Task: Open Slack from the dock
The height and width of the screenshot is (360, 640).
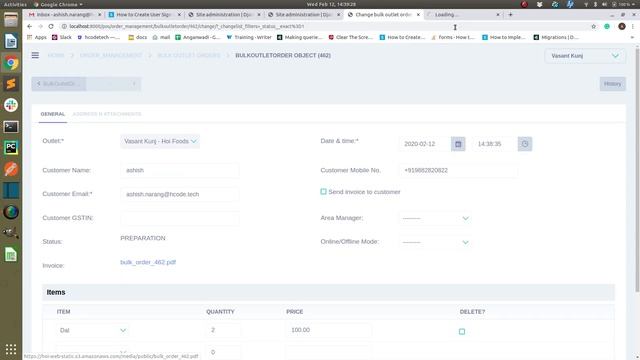Action: [x=11, y=105]
